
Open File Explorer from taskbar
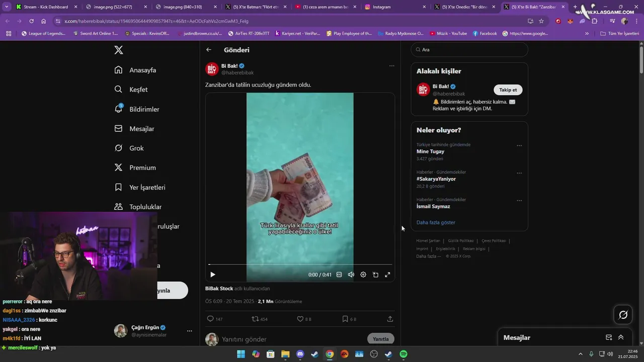click(285, 354)
